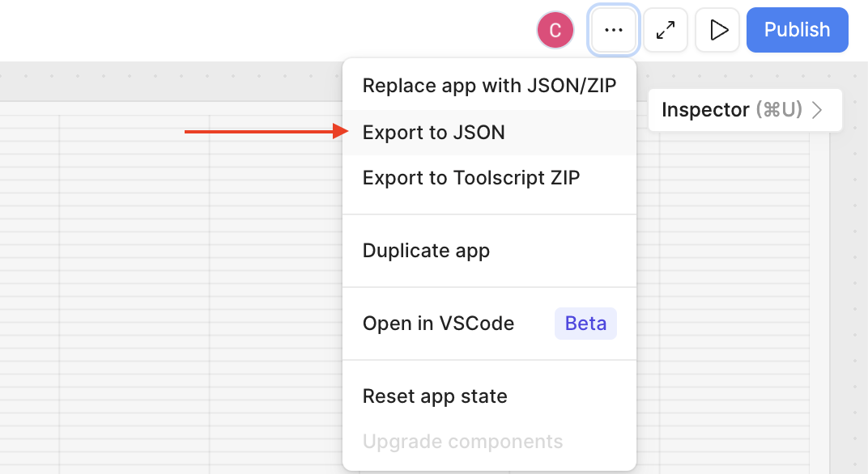Click the fullscreen expand arrows icon

click(x=666, y=30)
